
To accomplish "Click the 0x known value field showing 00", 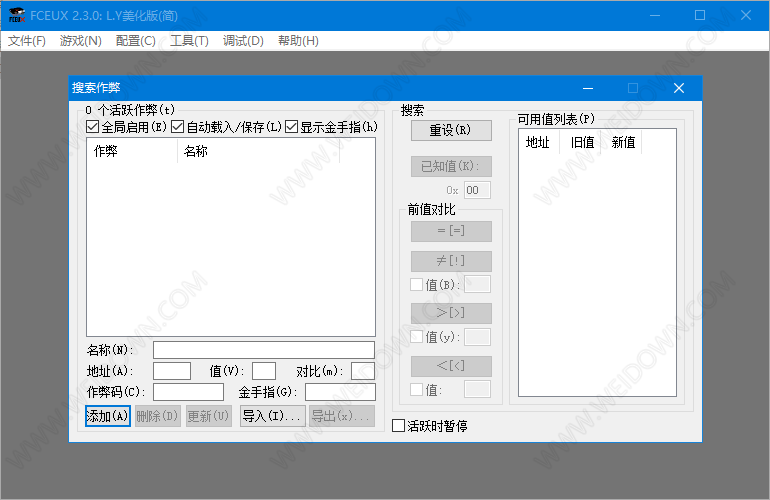I will pyautogui.click(x=477, y=190).
